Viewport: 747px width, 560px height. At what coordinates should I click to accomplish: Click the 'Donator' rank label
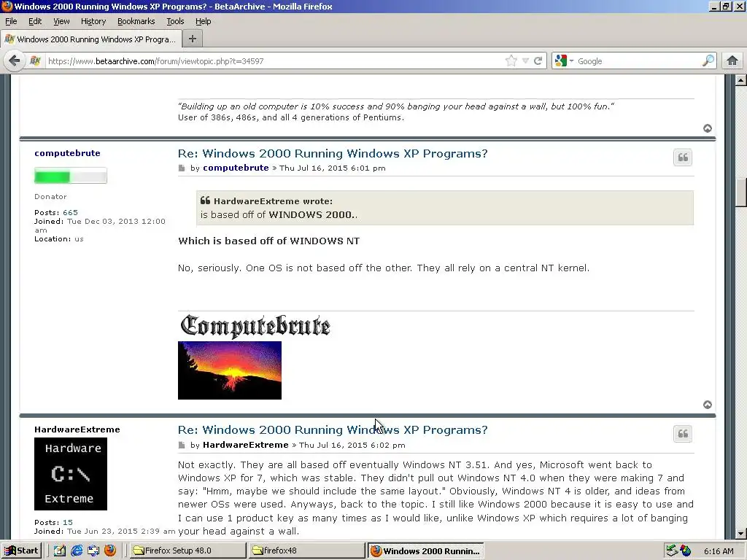50,196
